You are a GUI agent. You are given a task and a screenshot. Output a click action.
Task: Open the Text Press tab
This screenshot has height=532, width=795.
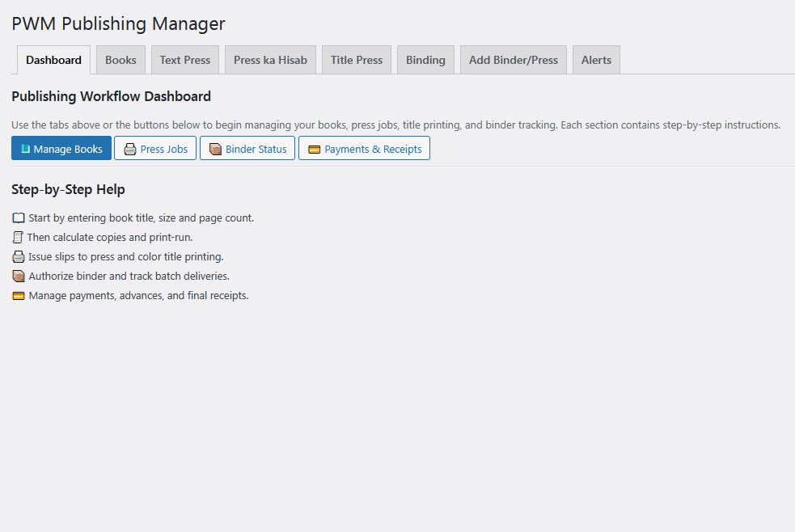[x=184, y=59]
